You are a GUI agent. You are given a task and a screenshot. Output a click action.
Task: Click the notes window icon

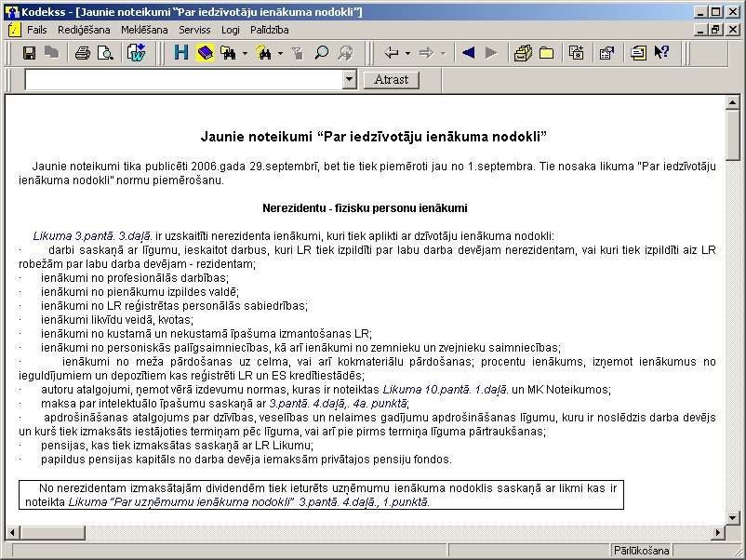click(638, 53)
